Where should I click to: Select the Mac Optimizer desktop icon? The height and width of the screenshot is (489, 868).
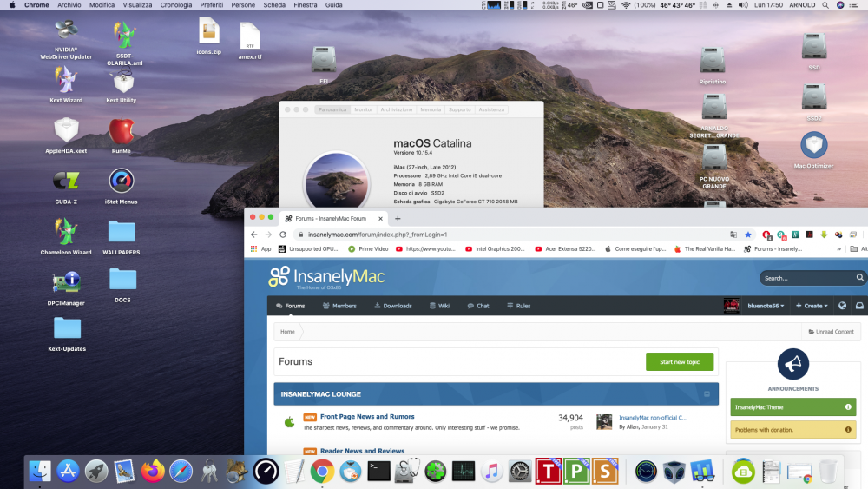814,145
